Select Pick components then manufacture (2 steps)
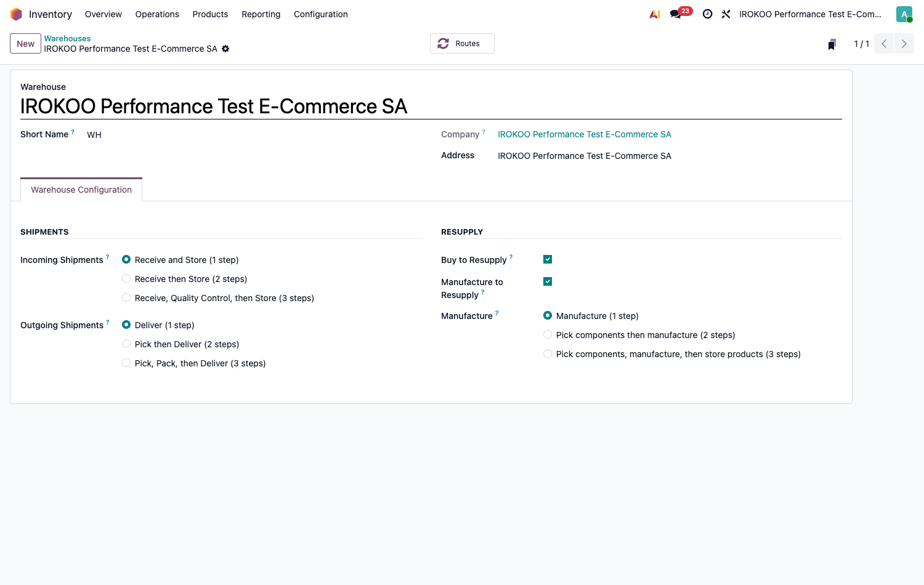This screenshot has height=585, width=924. [x=548, y=335]
